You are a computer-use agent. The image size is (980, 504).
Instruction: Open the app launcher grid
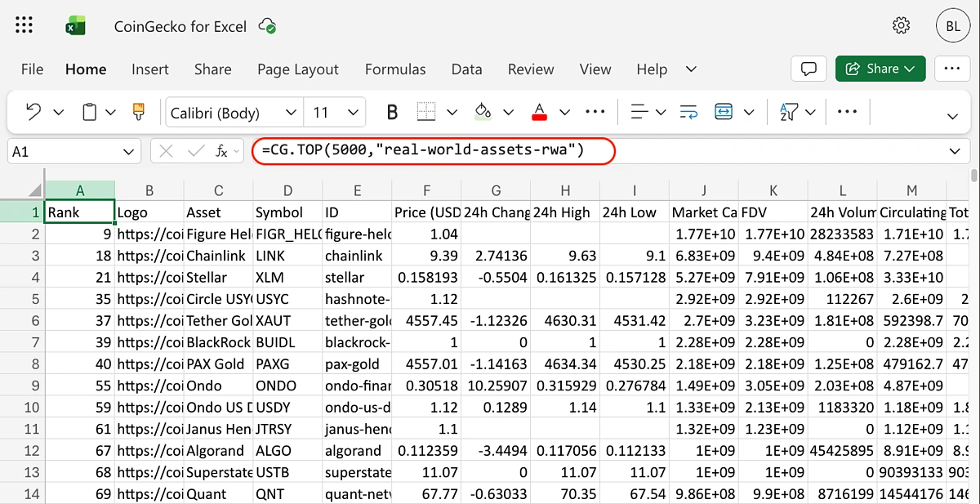[24, 26]
